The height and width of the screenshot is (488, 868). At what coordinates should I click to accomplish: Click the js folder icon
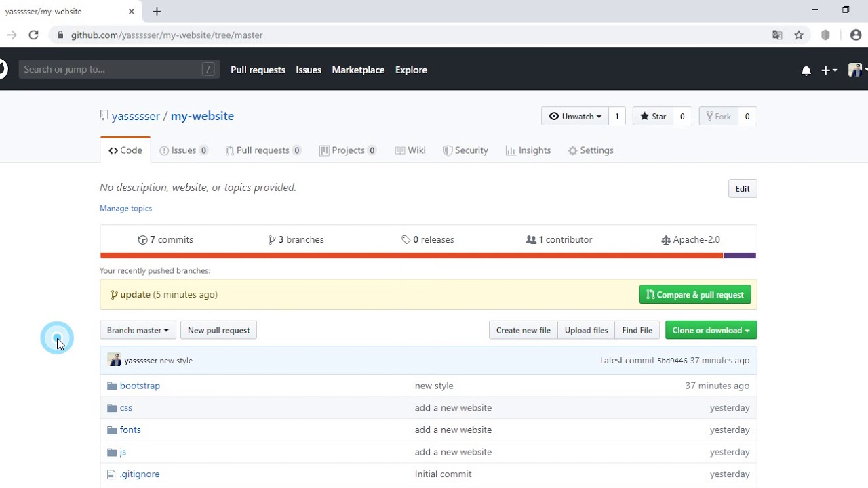(112, 452)
